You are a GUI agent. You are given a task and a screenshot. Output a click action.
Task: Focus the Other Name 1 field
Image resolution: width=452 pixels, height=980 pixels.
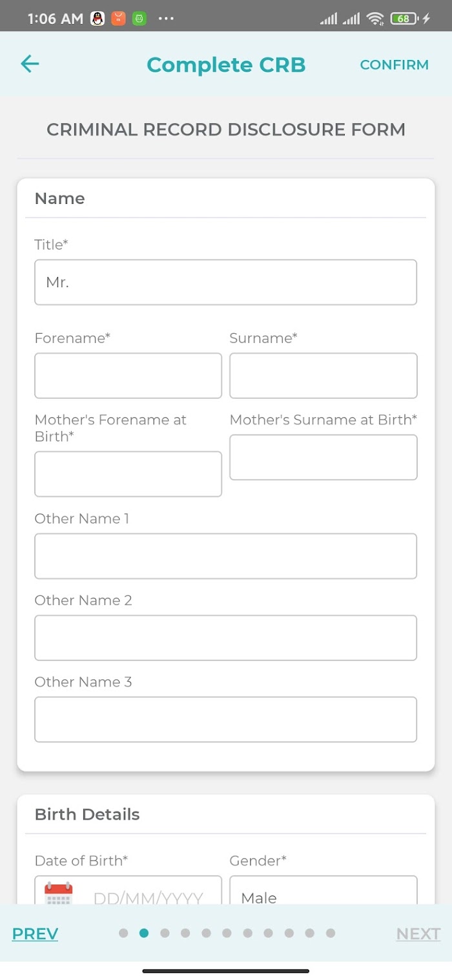pyautogui.click(x=225, y=556)
